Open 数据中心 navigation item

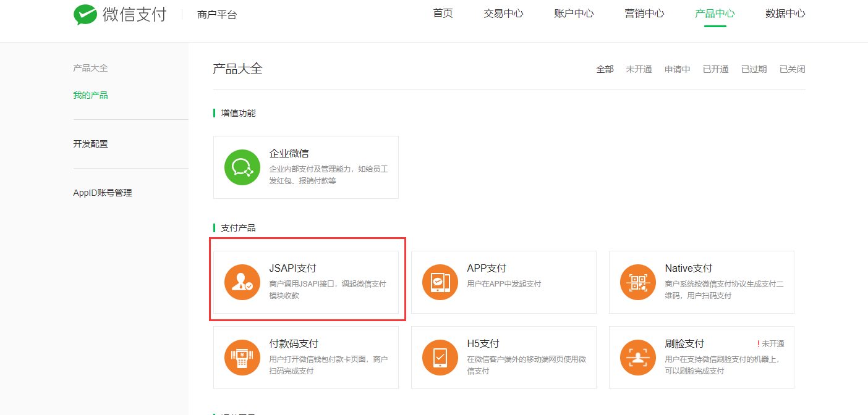click(785, 14)
